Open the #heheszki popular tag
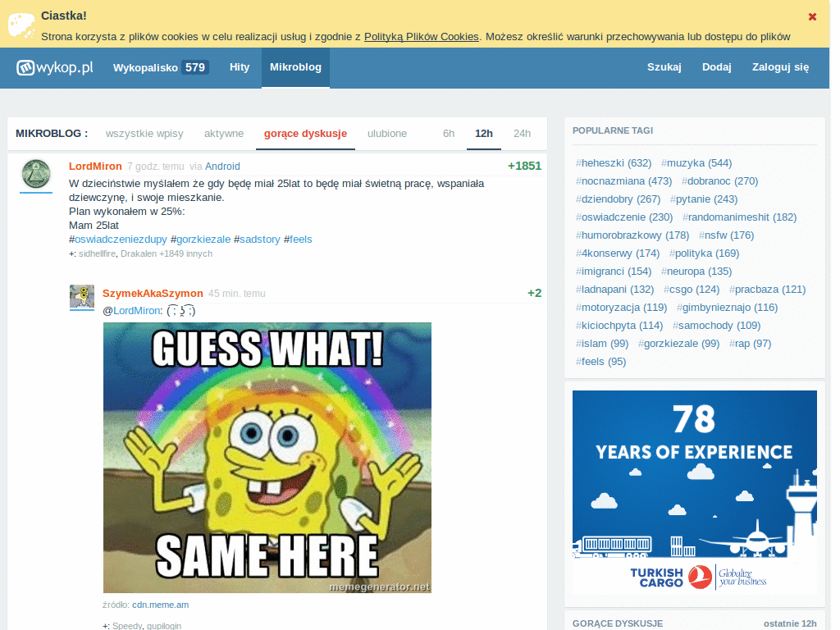Screen dimensions: 840x630 [614, 163]
